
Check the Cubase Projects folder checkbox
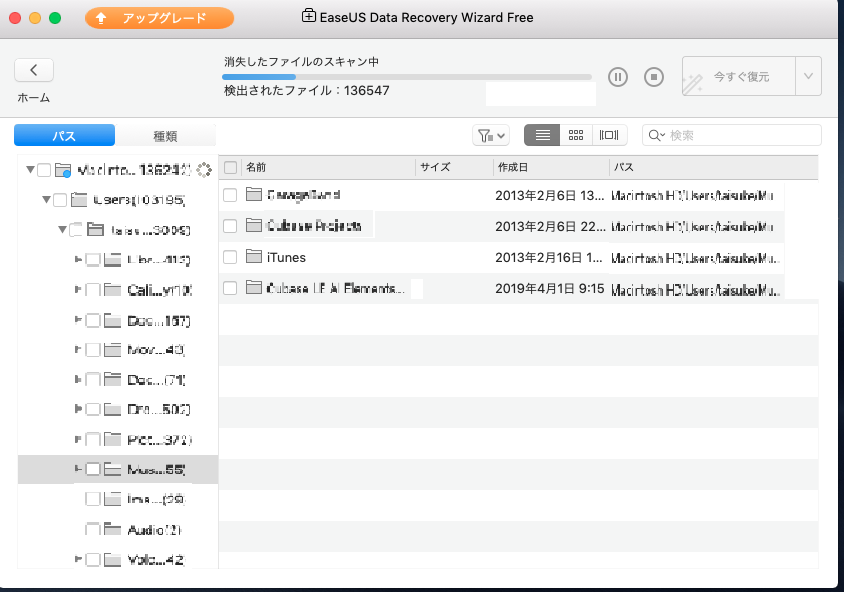click(x=230, y=226)
